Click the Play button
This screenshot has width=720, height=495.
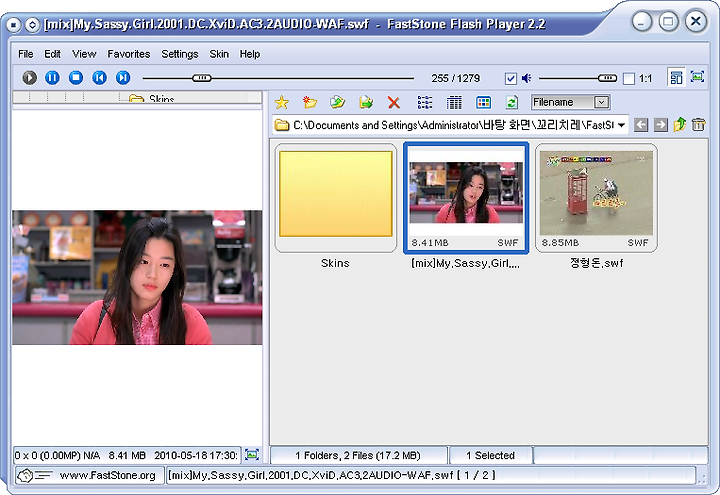pyautogui.click(x=29, y=78)
